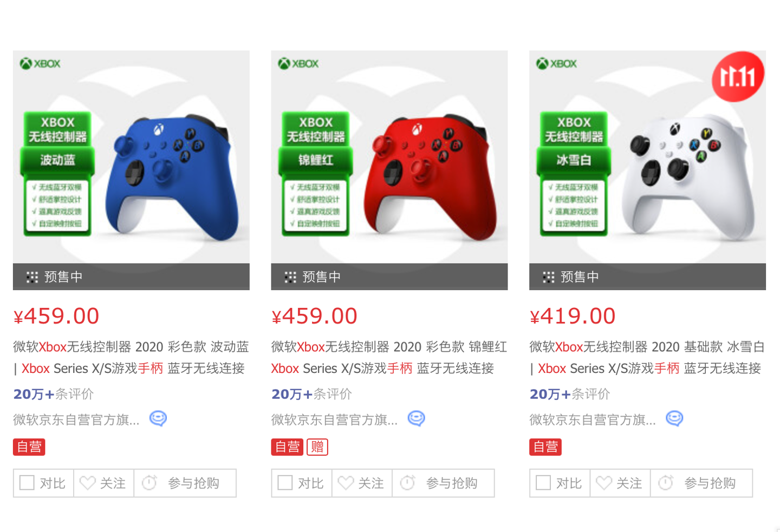Image resolution: width=780 pixels, height=532 pixels.
Task: Click 参与抢购 button for white controller
Action: pos(701,483)
